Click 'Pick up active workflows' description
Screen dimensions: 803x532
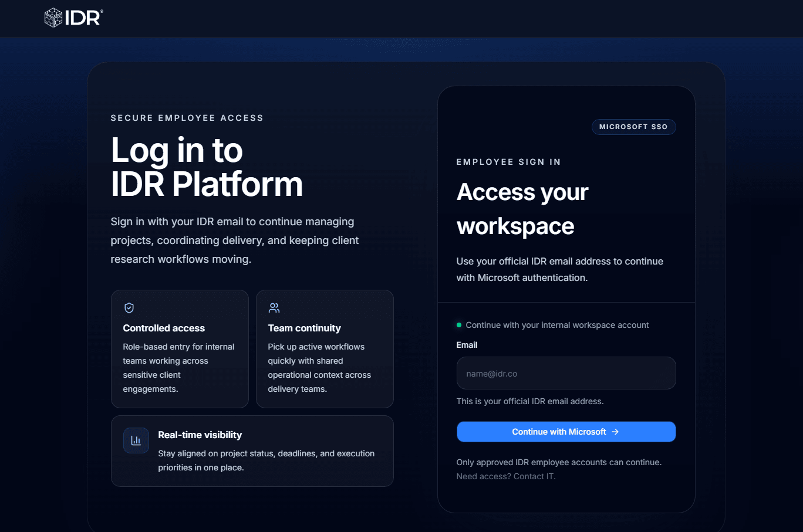(x=320, y=368)
